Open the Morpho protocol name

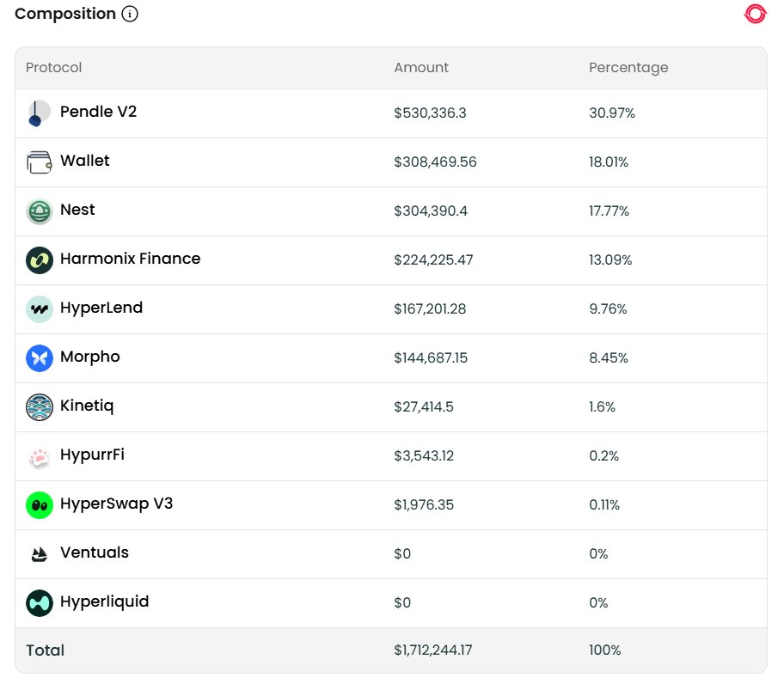pos(90,357)
